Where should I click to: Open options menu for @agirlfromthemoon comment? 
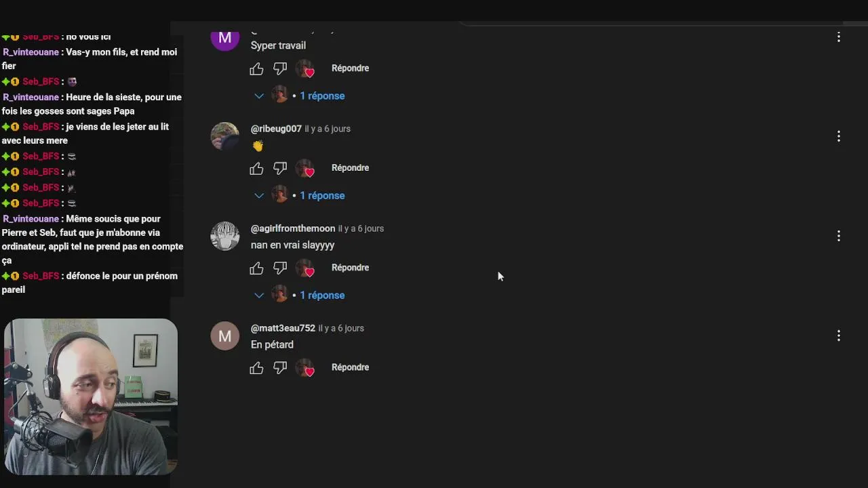pos(839,236)
